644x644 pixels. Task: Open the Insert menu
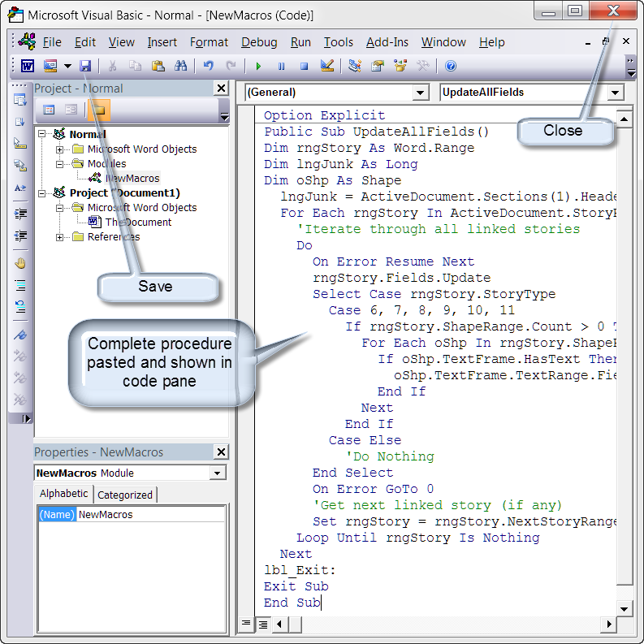[162, 42]
